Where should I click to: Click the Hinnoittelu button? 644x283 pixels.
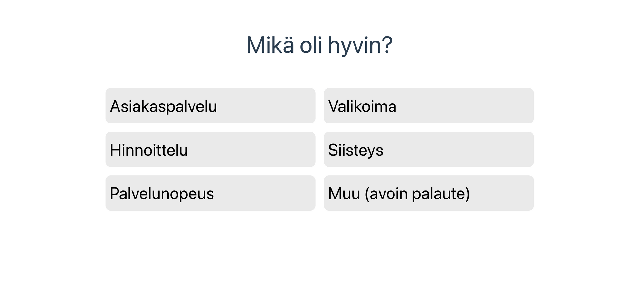[x=210, y=150]
